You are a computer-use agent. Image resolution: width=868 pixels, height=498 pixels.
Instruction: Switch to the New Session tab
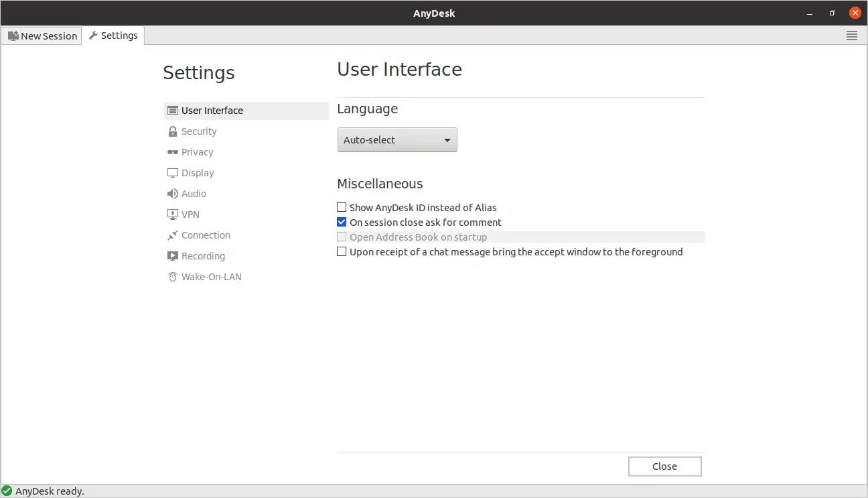(42, 36)
